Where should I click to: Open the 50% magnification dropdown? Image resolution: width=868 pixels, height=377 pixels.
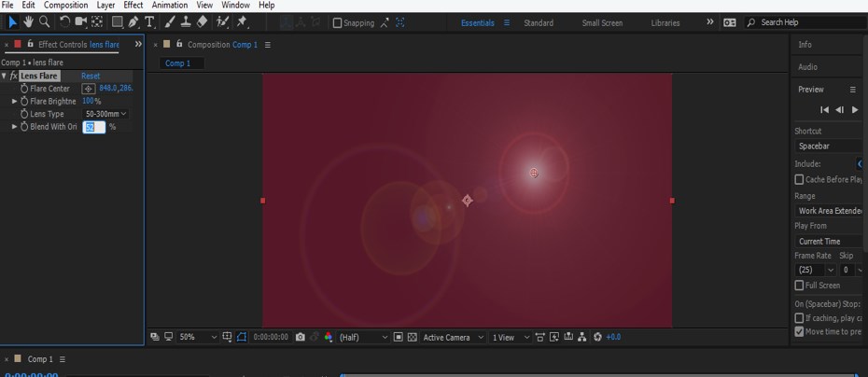point(198,337)
